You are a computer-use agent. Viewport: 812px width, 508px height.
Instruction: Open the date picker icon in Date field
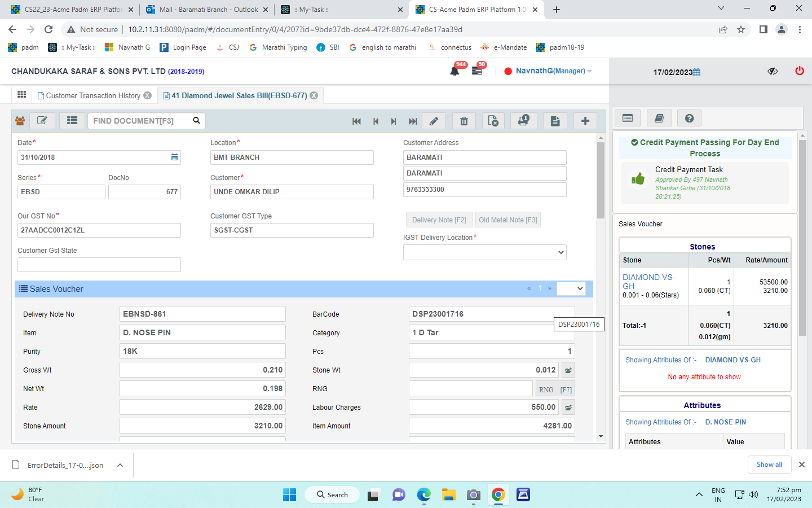click(175, 157)
